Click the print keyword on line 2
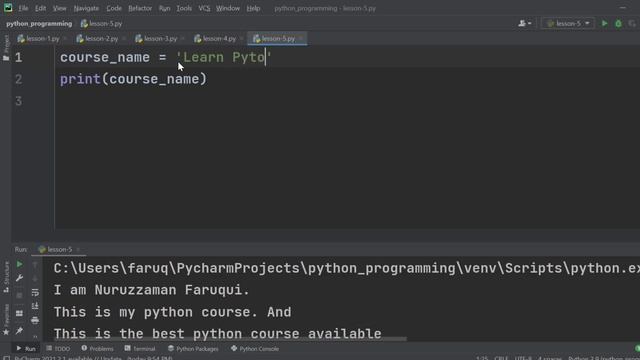640x360 pixels. [x=80, y=79]
